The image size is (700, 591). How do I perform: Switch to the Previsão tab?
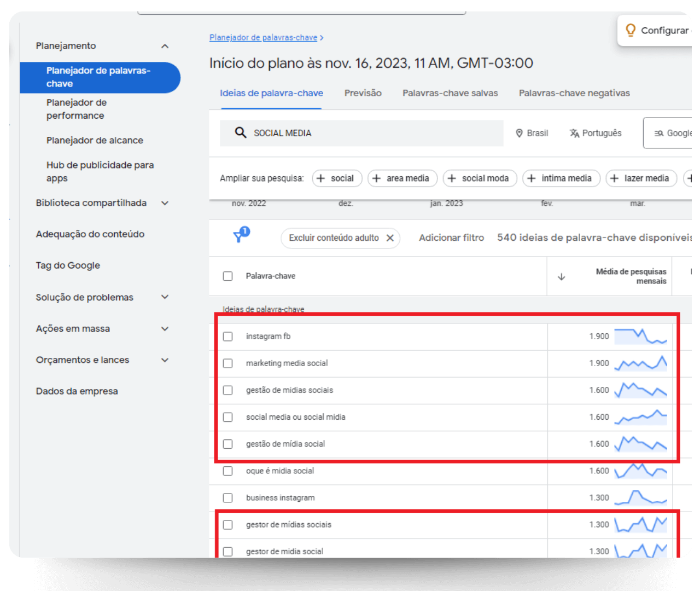tap(363, 93)
